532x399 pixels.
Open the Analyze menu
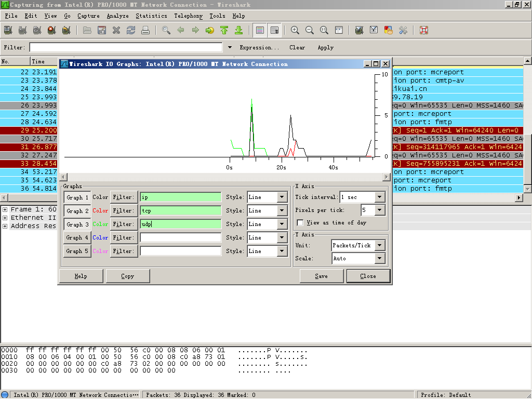click(117, 16)
